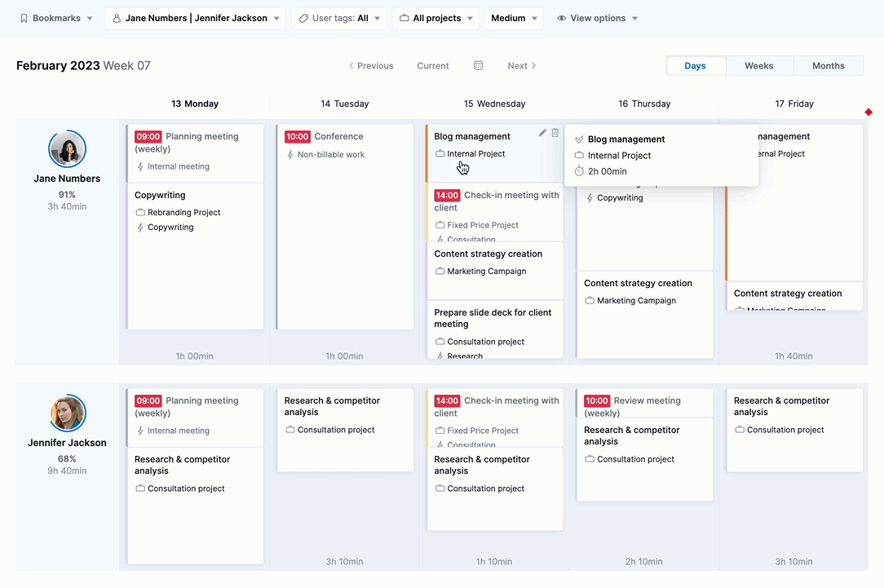Open the All projects dropdown
The height and width of the screenshot is (588, 884).
click(435, 19)
